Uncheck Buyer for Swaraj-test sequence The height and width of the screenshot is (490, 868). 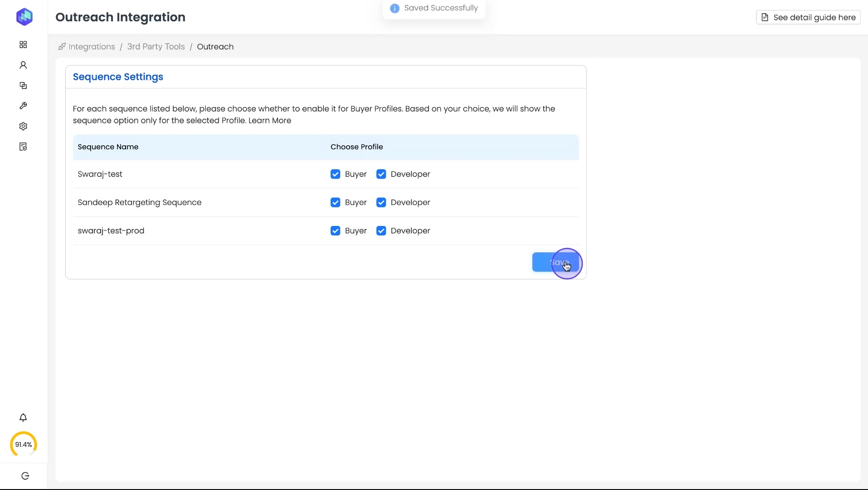tap(335, 174)
